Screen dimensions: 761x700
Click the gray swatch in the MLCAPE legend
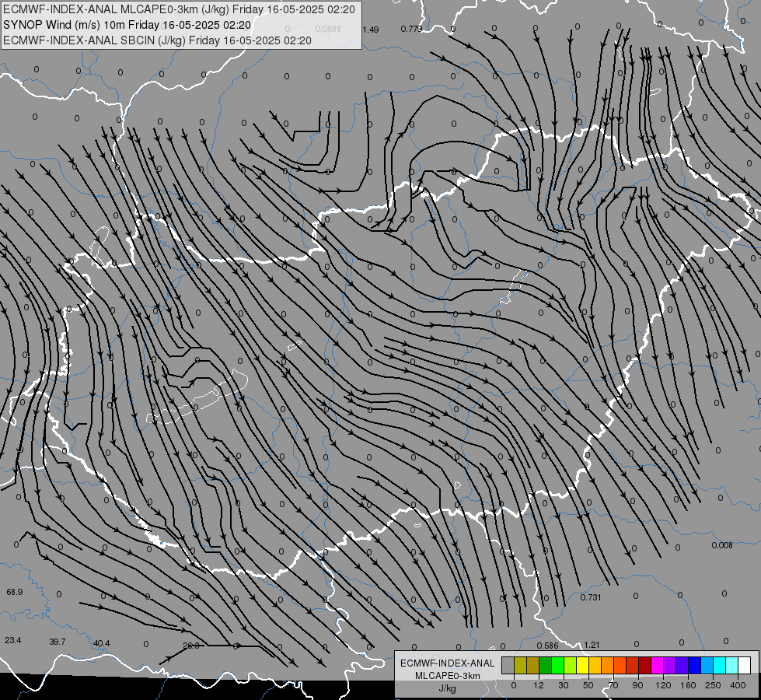pos(508,665)
